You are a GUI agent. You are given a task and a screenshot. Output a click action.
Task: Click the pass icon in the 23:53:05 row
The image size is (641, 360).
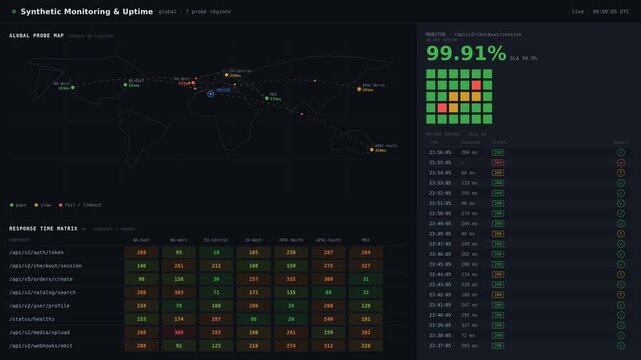click(621, 183)
